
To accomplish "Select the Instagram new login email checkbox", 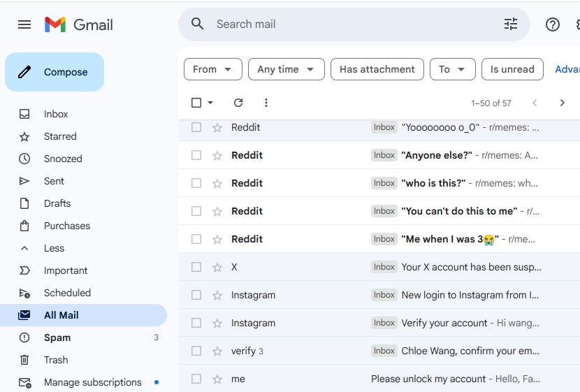I will point(196,295).
